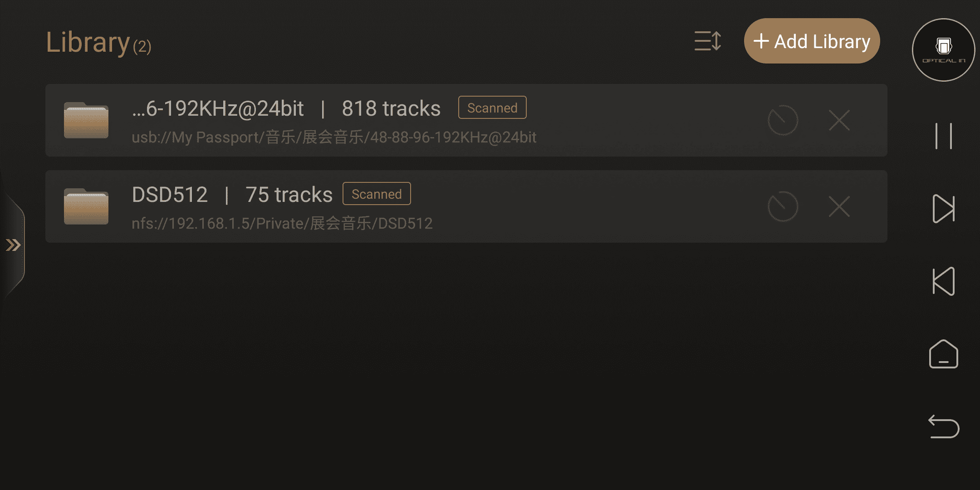Click the folder icon of 192KHz@24bit library
The width and height of the screenshot is (980, 490).
click(x=86, y=120)
